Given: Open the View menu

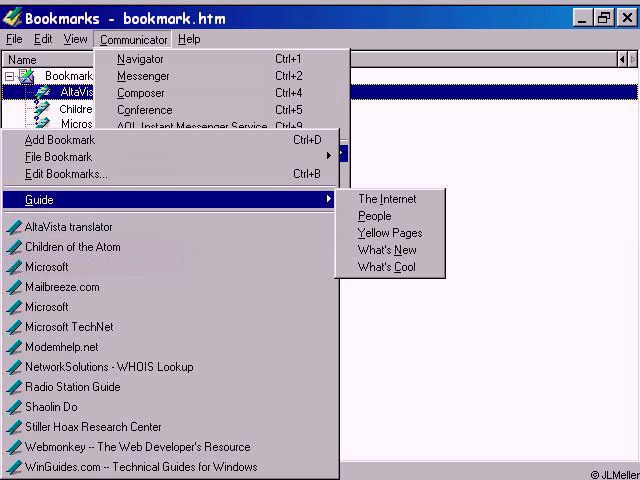Looking at the screenshot, I should [x=76, y=39].
